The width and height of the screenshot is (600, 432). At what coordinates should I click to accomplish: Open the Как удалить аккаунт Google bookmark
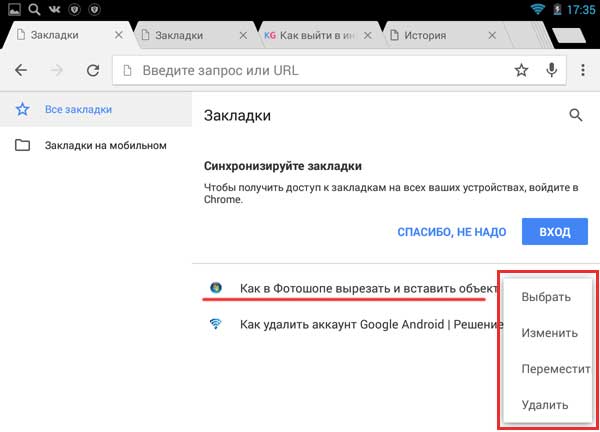360,325
